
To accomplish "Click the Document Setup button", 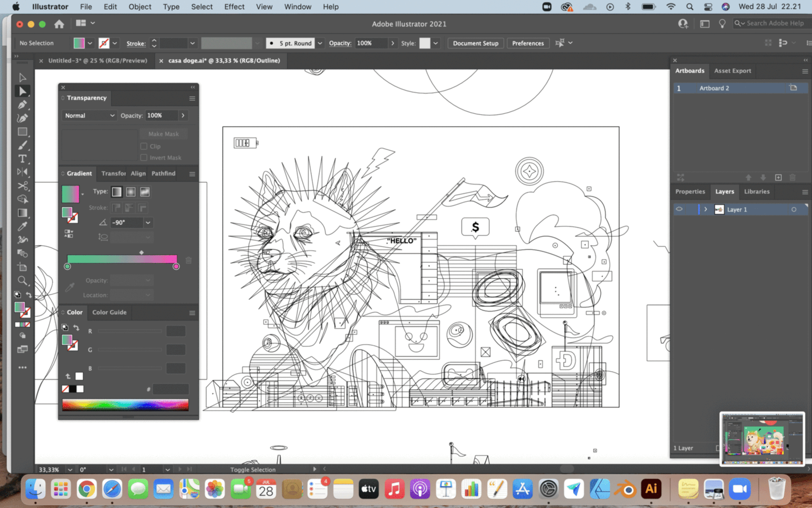I will pos(475,43).
